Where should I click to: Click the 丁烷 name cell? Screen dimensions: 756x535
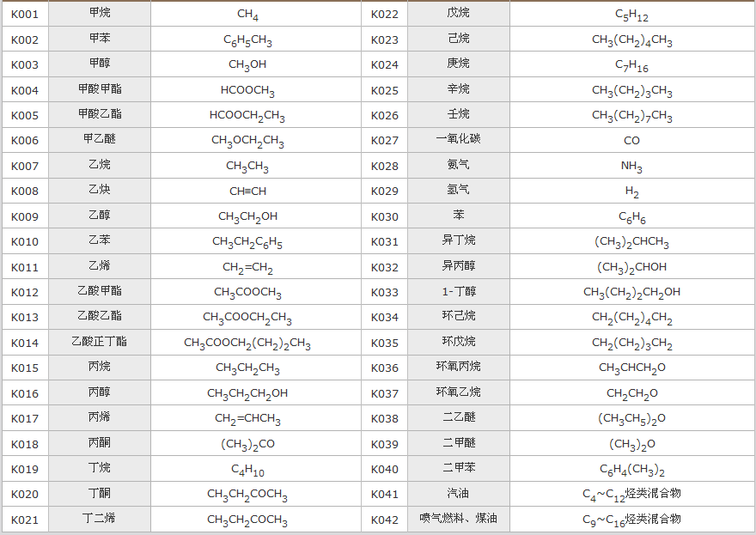click(100, 469)
